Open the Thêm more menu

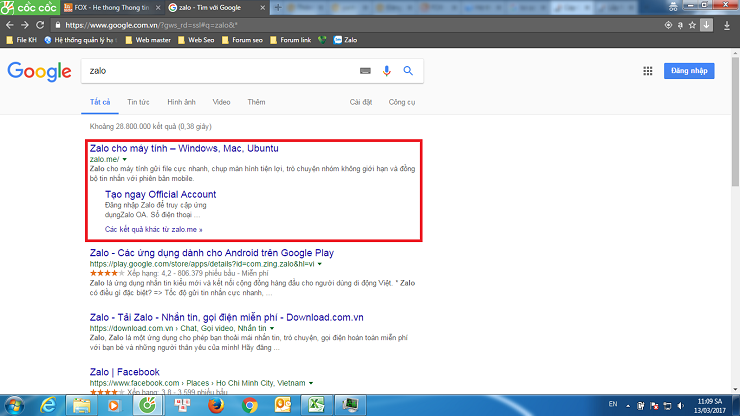coord(256,102)
